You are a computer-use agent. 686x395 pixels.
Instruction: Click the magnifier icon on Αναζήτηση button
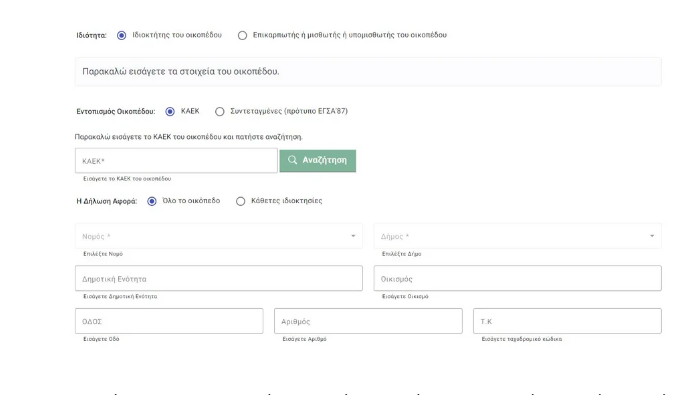click(x=292, y=160)
